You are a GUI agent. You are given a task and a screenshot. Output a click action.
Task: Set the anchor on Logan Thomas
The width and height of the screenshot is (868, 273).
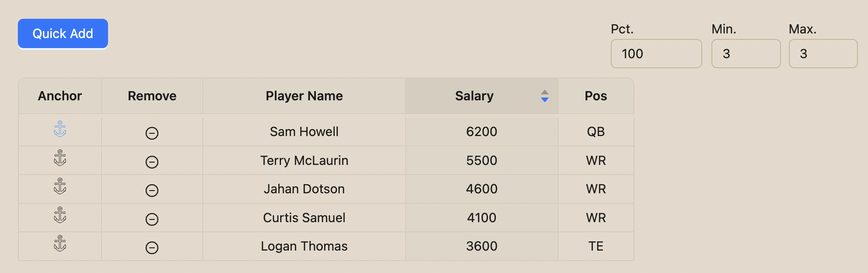(60, 243)
